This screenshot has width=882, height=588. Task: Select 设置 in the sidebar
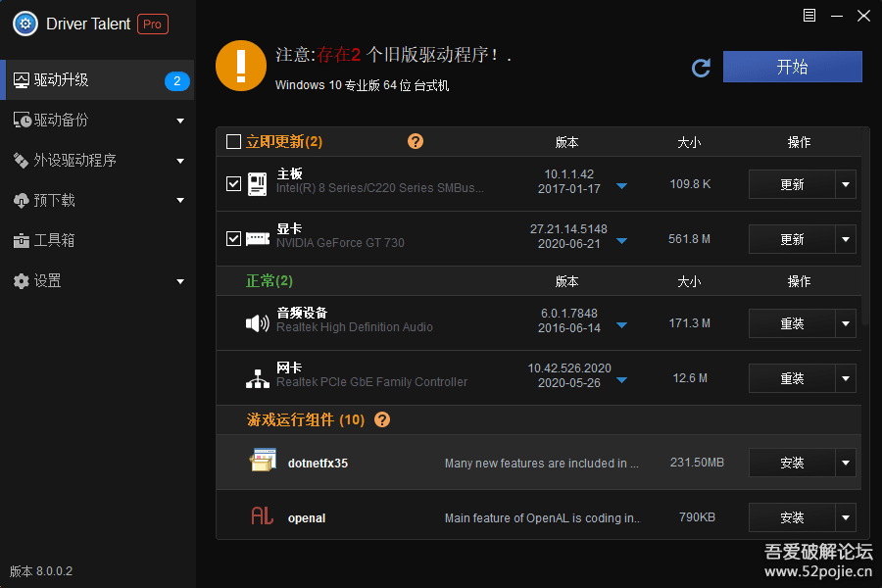(x=97, y=281)
